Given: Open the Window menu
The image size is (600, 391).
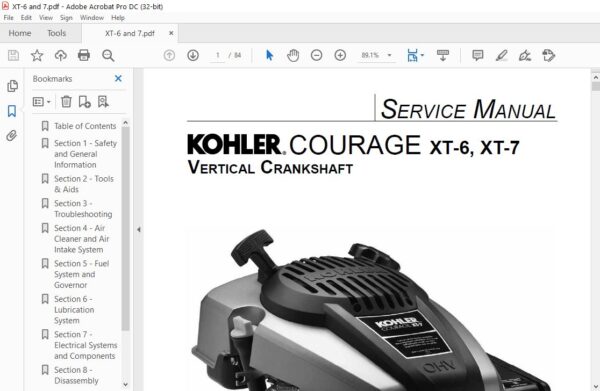Looking at the screenshot, I should pyautogui.click(x=91, y=18).
